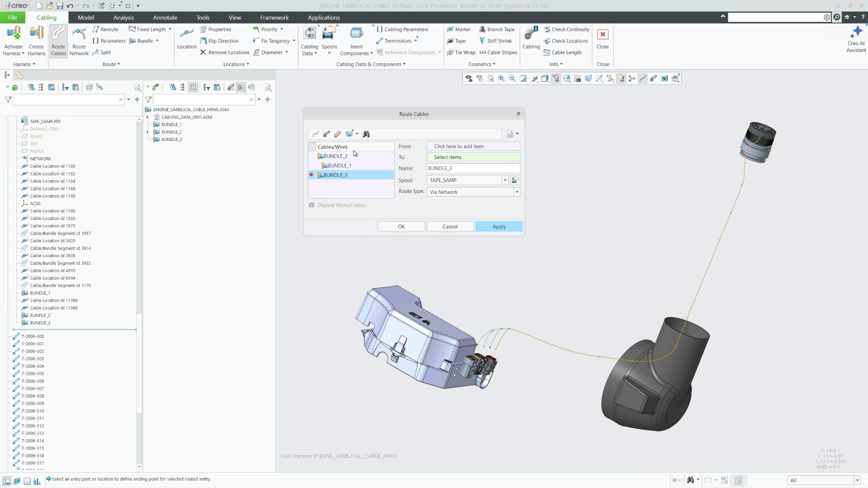
Task: Click the Zoom In icon in graphics toolbar
Action: click(501, 79)
